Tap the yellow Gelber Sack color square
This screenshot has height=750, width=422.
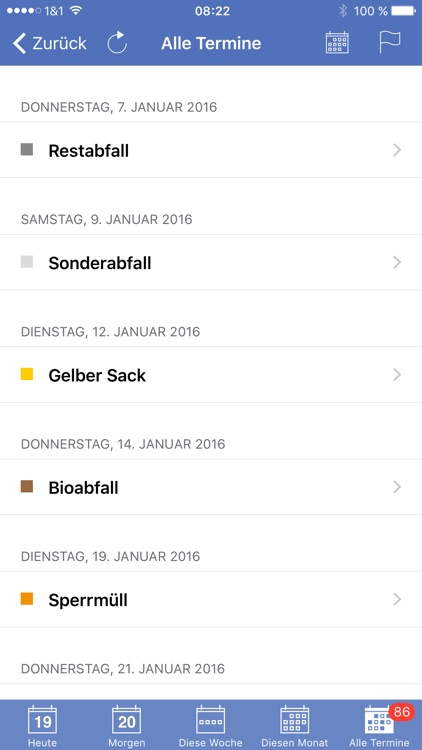click(x=27, y=374)
